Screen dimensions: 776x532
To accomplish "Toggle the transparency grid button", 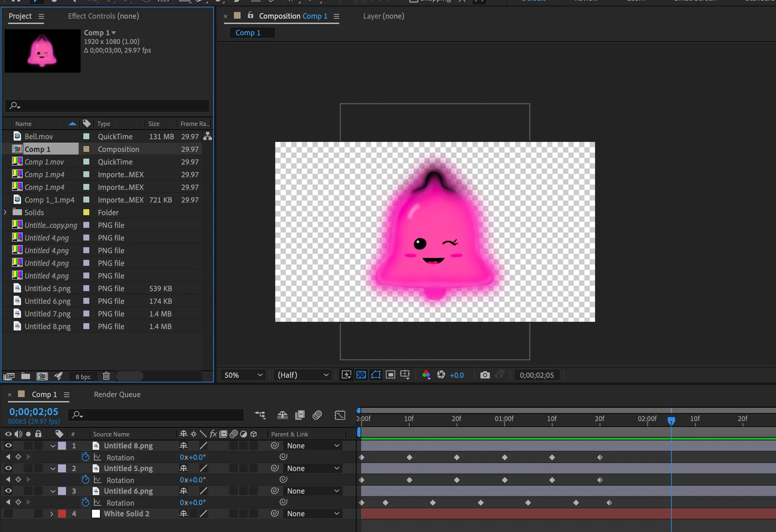I will pos(361,375).
